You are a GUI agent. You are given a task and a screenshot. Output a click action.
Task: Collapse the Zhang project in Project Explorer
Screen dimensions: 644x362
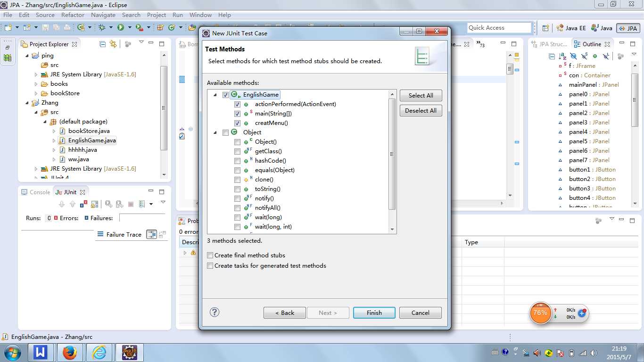[27, 103]
